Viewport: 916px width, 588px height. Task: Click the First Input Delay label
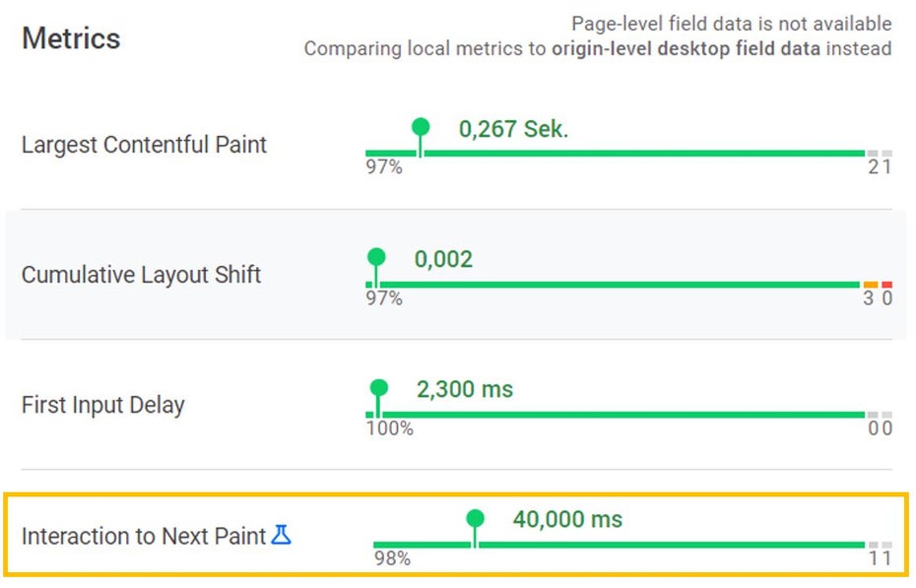(103, 405)
